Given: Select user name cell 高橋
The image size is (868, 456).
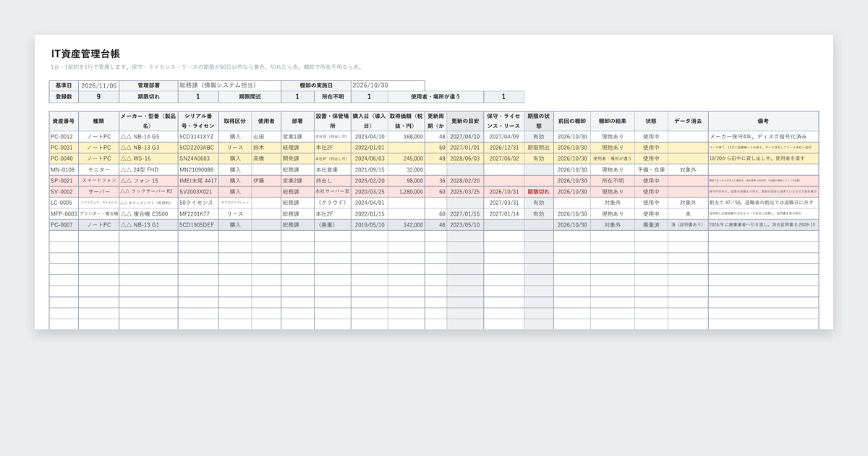Looking at the screenshot, I should (266, 159).
